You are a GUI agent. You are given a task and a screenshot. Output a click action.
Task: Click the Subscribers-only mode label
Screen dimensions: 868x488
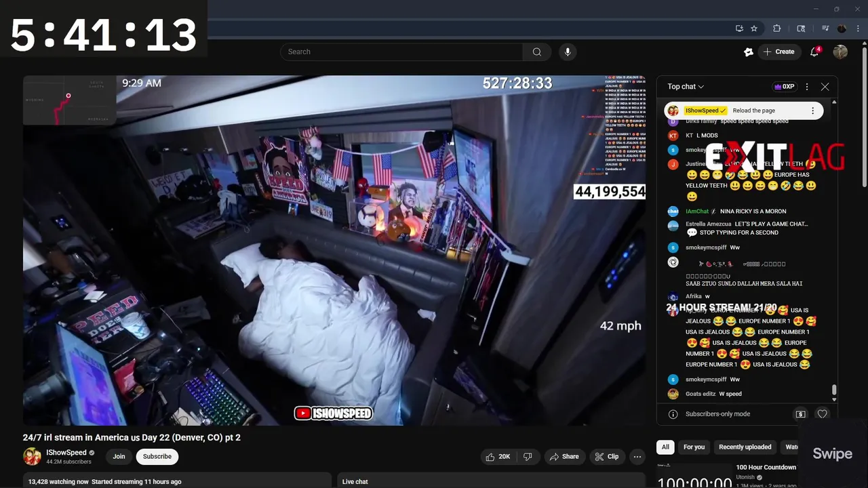pos(717,414)
